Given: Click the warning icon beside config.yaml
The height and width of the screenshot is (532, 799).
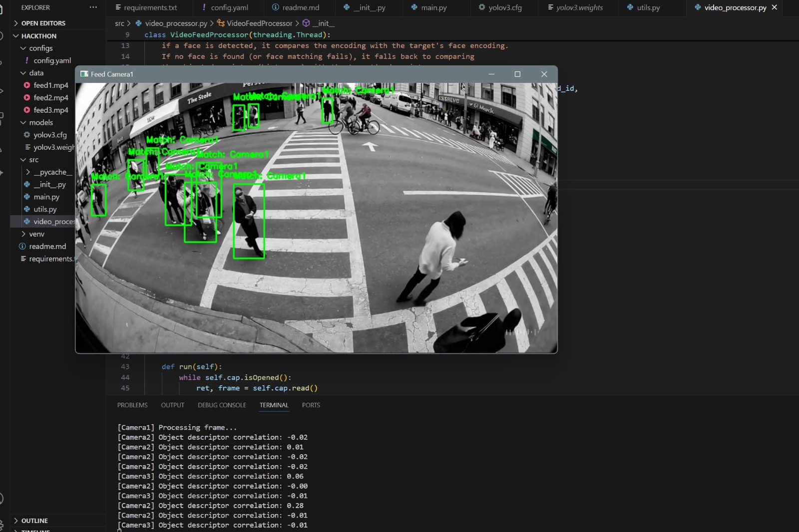Looking at the screenshot, I should pos(26,60).
